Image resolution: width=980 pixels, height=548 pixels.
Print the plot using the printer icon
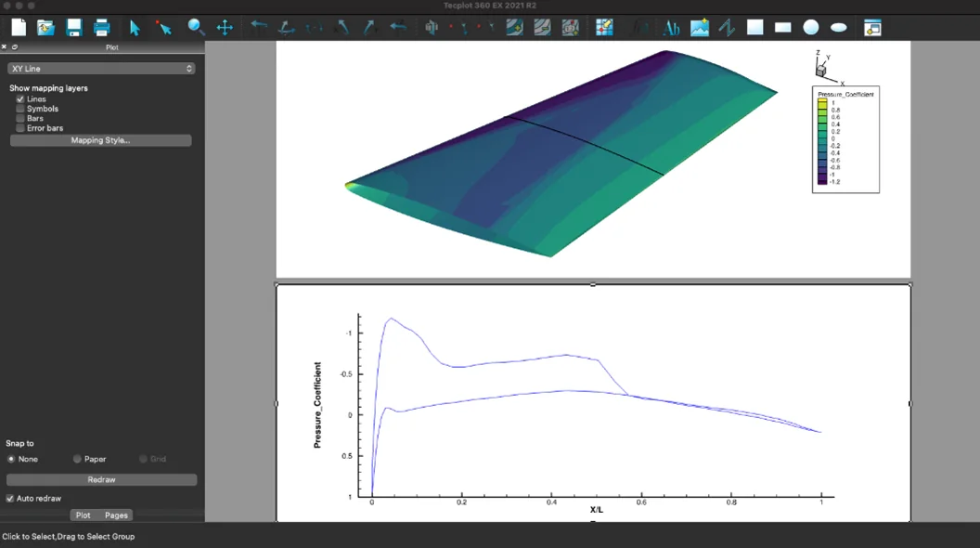tap(101, 28)
